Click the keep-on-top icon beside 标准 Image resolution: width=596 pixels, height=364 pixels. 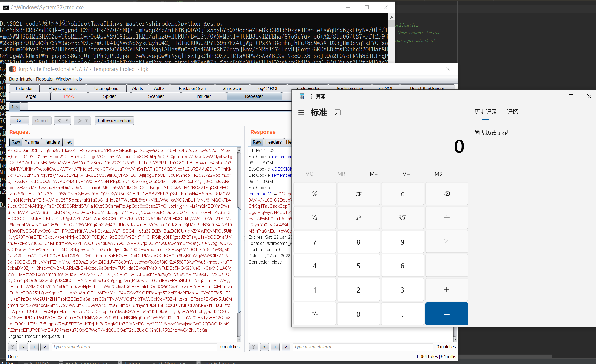pyautogui.click(x=338, y=112)
